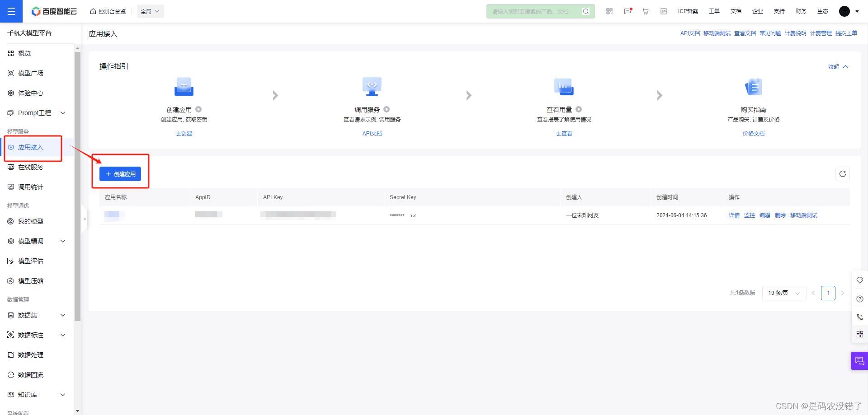Open ICP备案 in the top bar
Screen dimensions: 868x415
[688, 11]
